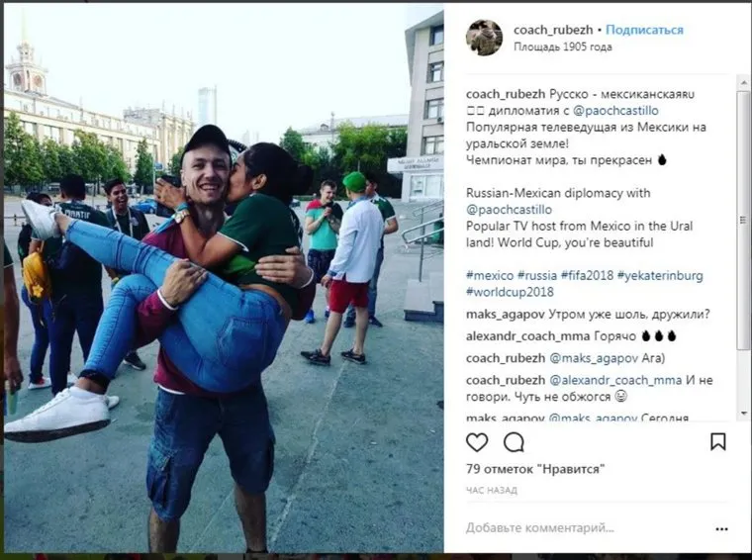View alexandr_coach_mma commenter profile
The height and width of the screenshot is (560, 752).
(x=528, y=336)
